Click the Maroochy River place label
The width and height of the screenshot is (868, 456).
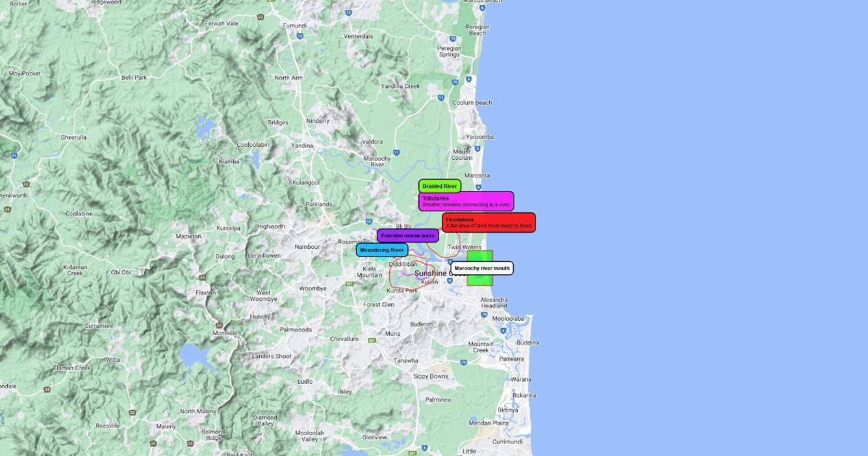tap(378, 161)
